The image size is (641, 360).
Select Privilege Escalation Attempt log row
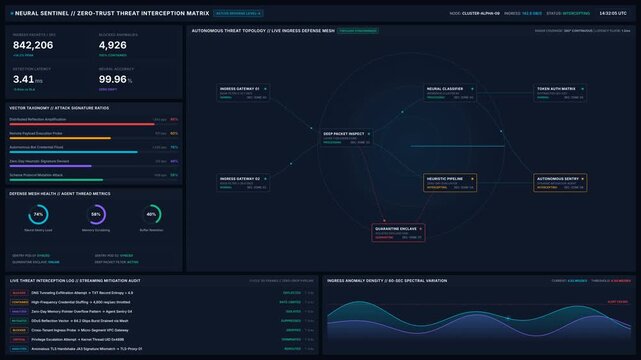[x=162, y=340]
